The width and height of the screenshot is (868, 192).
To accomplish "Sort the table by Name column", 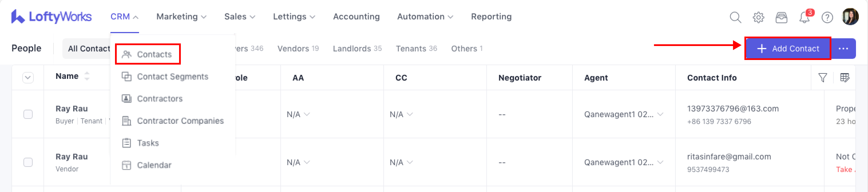I will click(x=87, y=76).
